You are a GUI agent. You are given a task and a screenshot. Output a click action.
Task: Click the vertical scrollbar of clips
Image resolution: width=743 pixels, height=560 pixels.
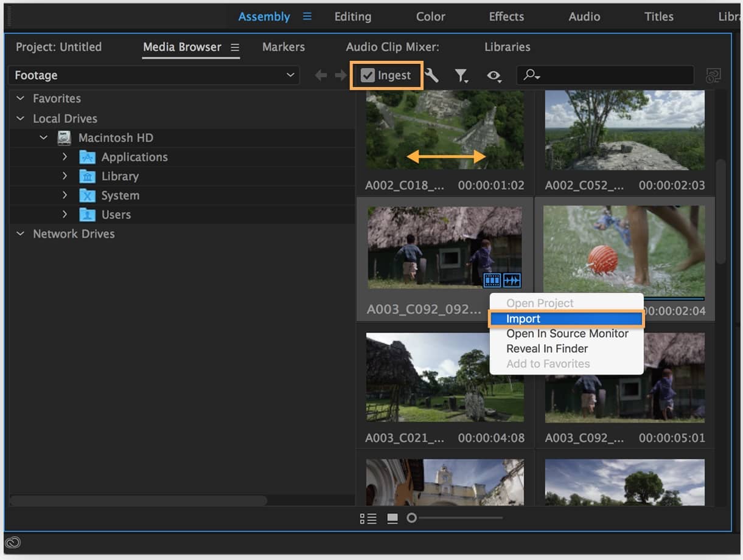(720, 211)
